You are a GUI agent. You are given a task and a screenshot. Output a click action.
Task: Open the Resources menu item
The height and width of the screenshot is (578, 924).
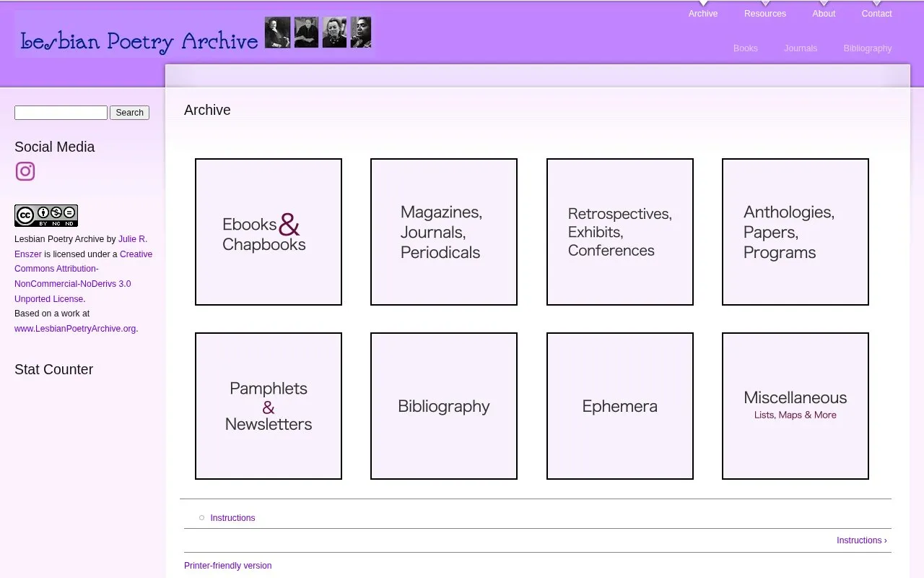[765, 14]
